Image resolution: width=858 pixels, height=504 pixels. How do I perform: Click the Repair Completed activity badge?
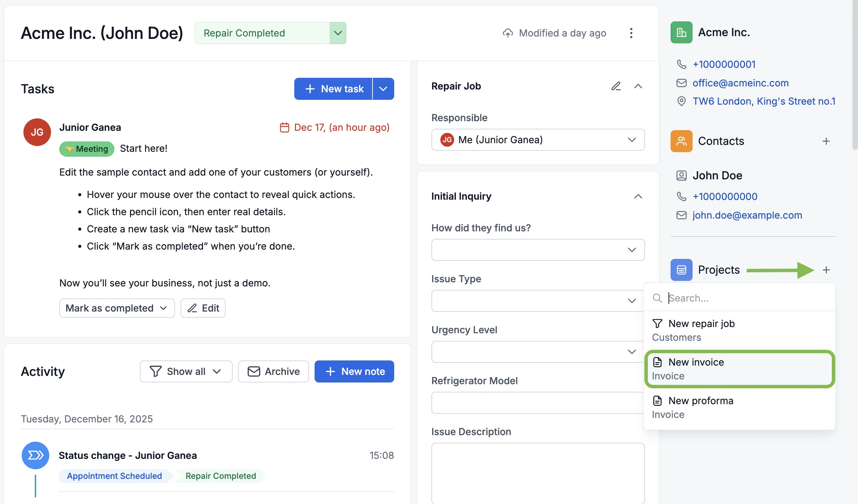(x=221, y=476)
